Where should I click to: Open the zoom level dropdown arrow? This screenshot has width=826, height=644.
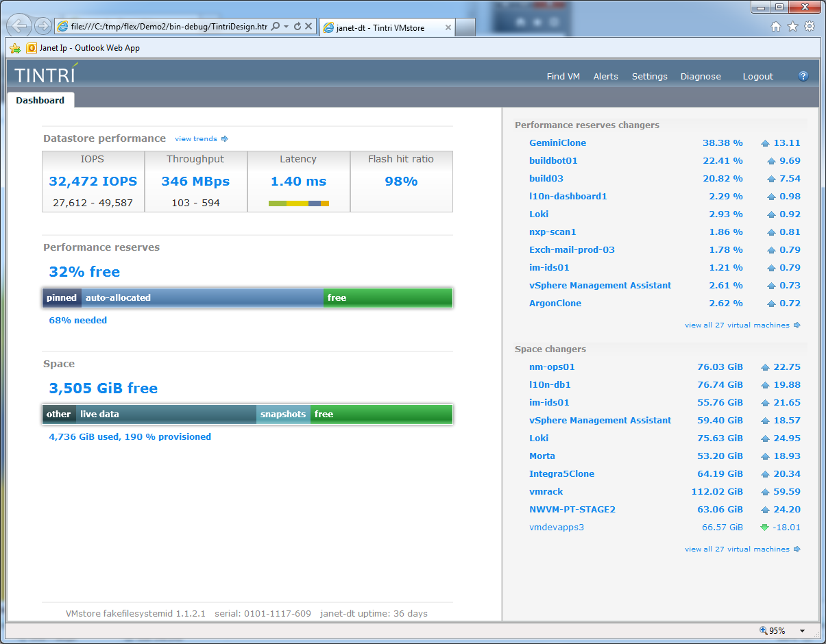802,630
